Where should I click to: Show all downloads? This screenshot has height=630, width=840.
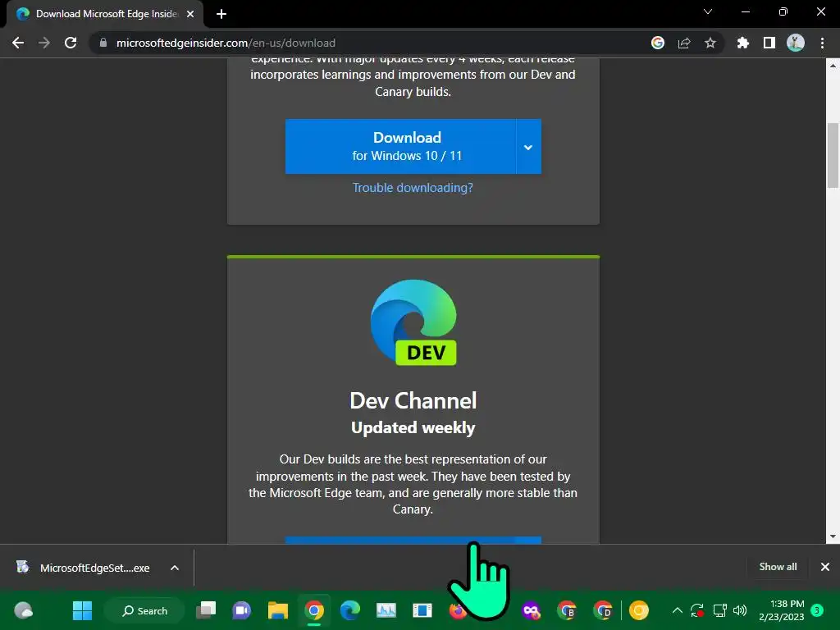778,567
